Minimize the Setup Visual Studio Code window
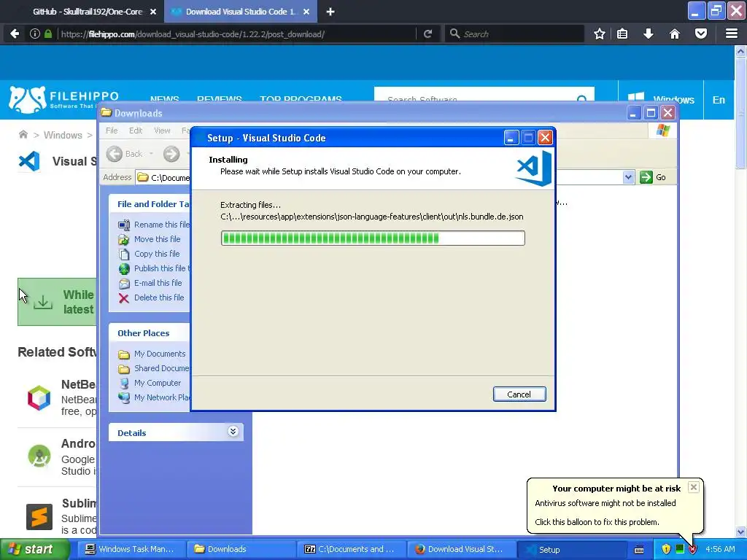 tap(511, 138)
